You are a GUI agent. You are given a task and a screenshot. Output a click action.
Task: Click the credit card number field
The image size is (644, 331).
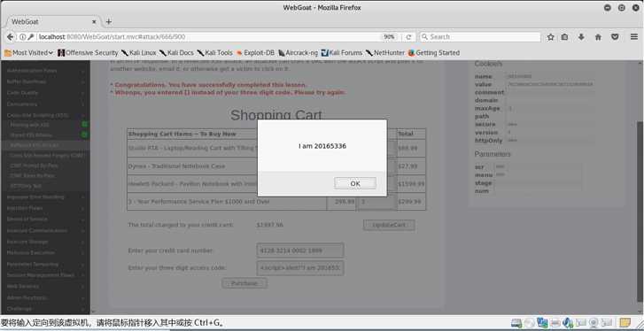[300, 250]
